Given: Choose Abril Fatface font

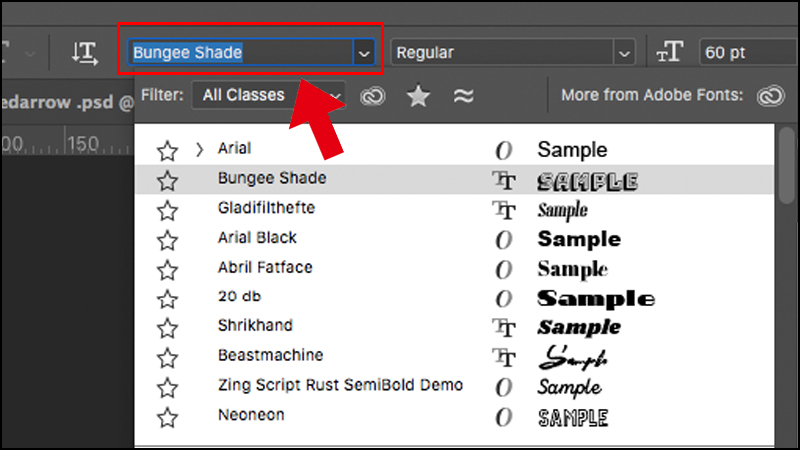Looking at the screenshot, I should (265, 268).
